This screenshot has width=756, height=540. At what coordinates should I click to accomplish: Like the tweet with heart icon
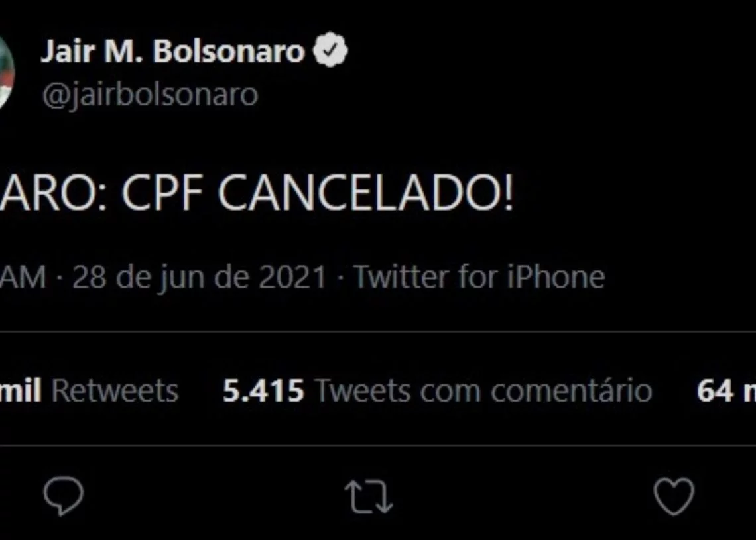coord(674,496)
